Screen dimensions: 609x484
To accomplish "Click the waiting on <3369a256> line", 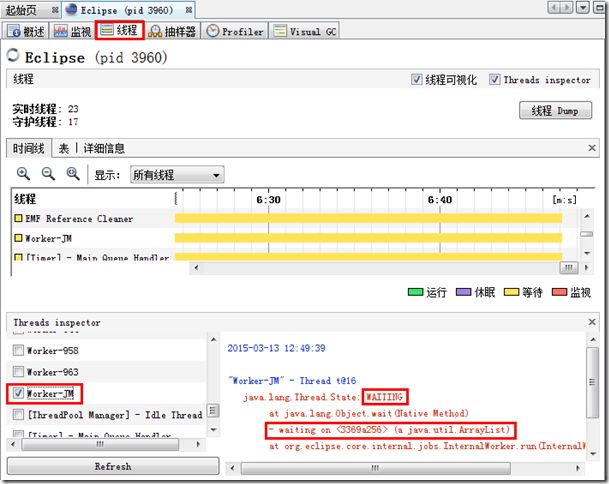I will point(390,430).
